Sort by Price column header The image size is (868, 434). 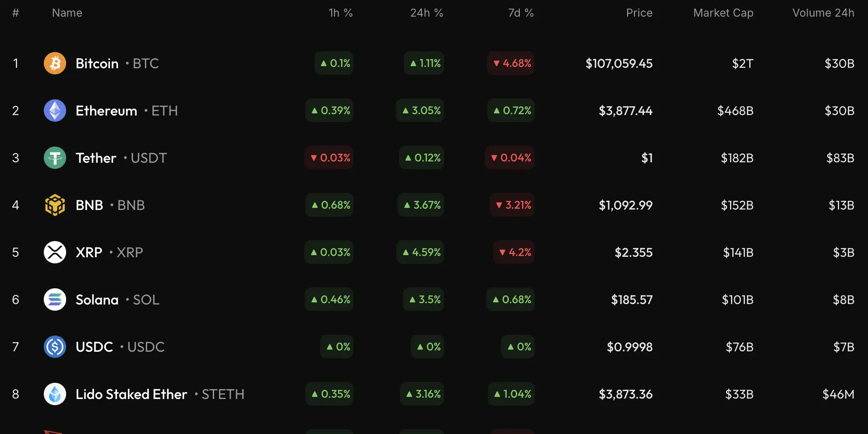click(639, 13)
